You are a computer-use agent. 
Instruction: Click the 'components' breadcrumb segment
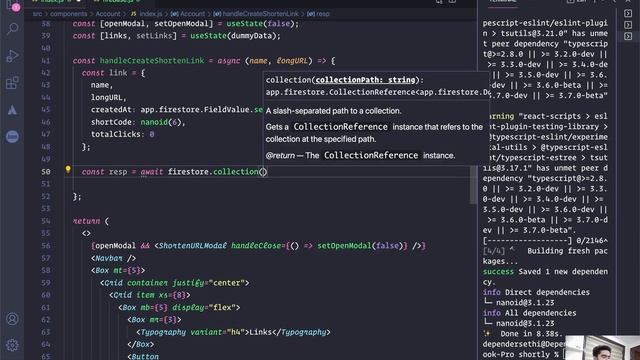tap(69, 14)
